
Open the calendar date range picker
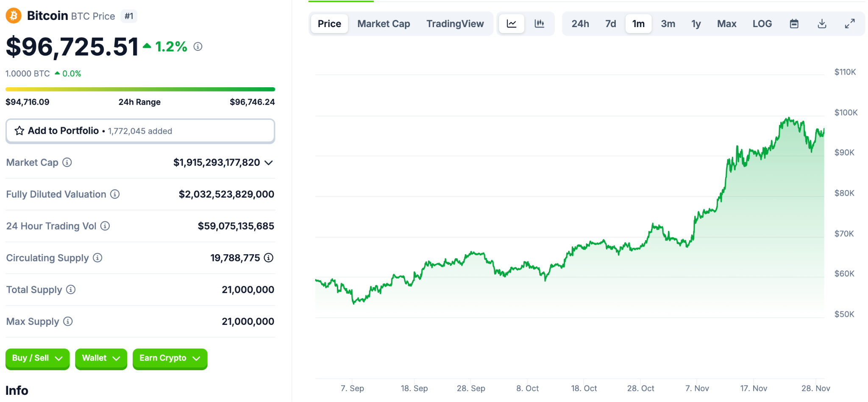coord(794,24)
